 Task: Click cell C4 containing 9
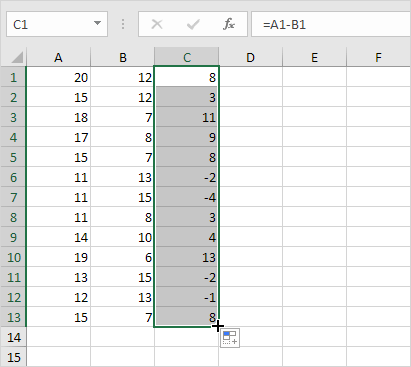click(x=186, y=137)
